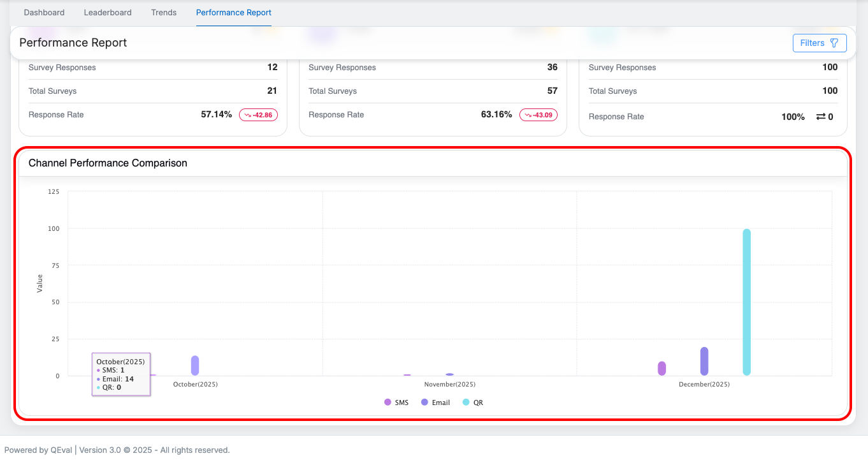868x465 pixels.
Task: Open the Filters panel
Action: tap(819, 43)
